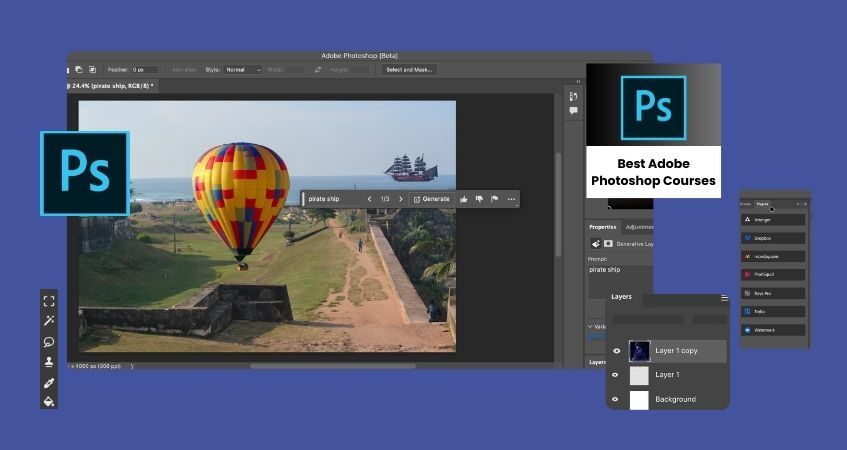The image size is (847, 450).
Task: Select the Eyedropper tool
Action: pyautogui.click(x=49, y=382)
